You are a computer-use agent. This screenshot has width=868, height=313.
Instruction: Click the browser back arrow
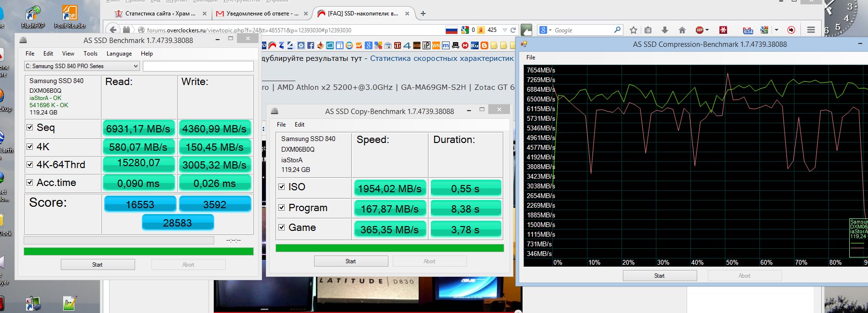pyautogui.click(x=113, y=30)
